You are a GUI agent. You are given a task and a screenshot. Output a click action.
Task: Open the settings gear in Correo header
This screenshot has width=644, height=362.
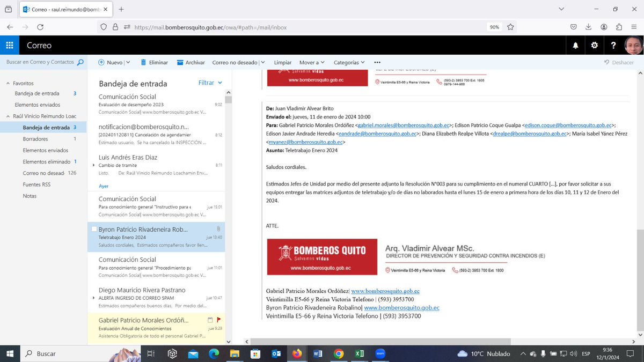(x=594, y=46)
